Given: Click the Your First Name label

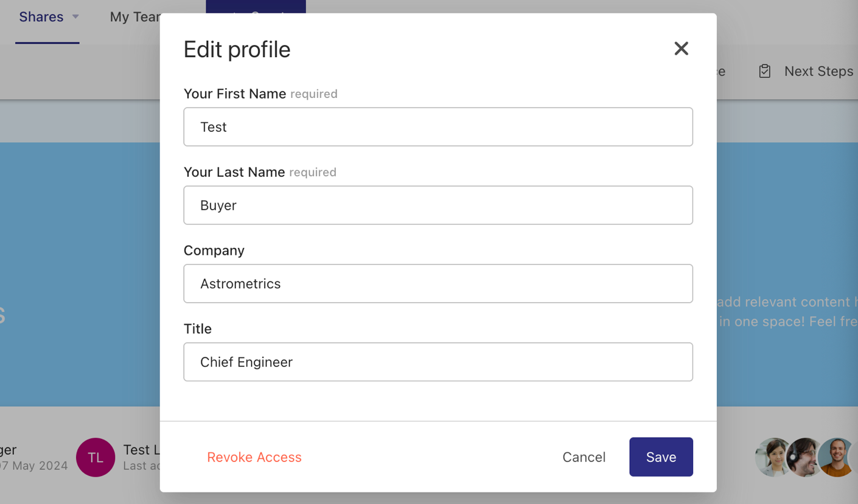Looking at the screenshot, I should 234,94.
